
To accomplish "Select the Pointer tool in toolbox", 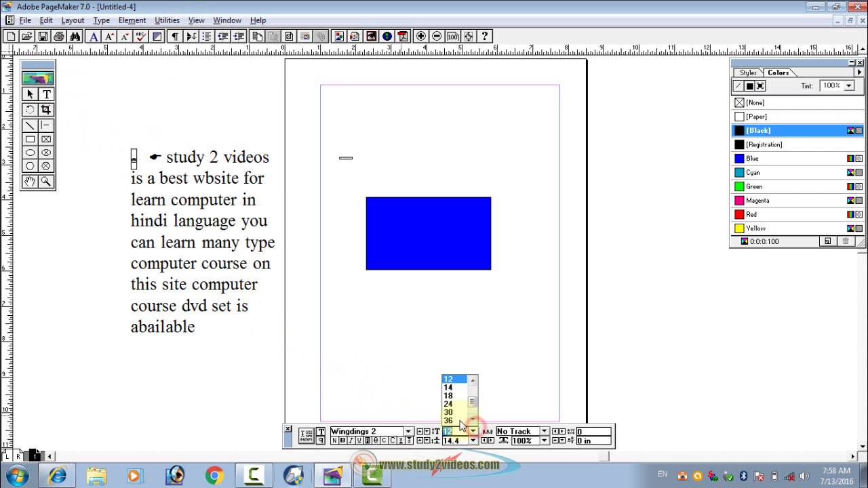I will click(30, 94).
